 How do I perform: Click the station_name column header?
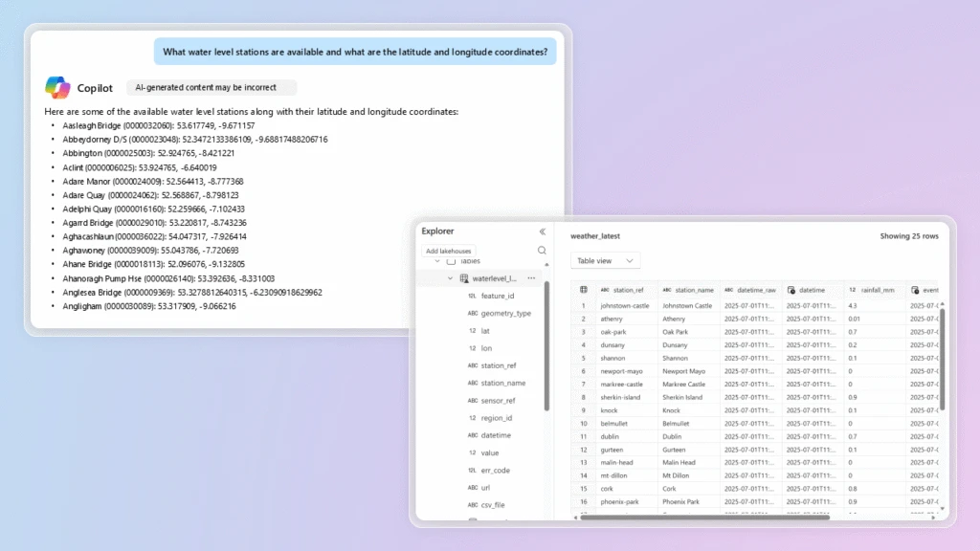[x=694, y=290]
